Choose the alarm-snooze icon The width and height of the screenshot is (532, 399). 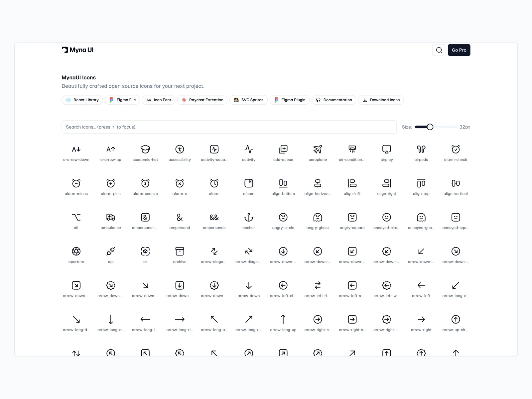click(145, 183)
